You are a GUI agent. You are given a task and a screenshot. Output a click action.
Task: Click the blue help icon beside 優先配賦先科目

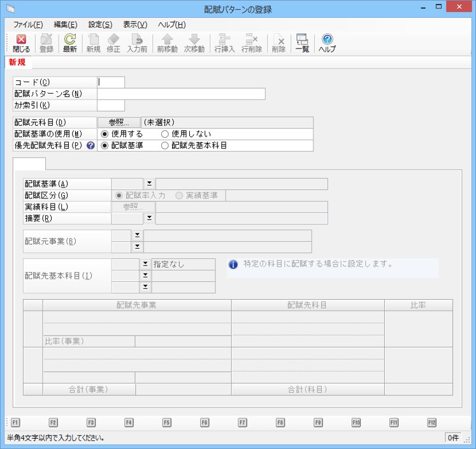pos(91,145)
